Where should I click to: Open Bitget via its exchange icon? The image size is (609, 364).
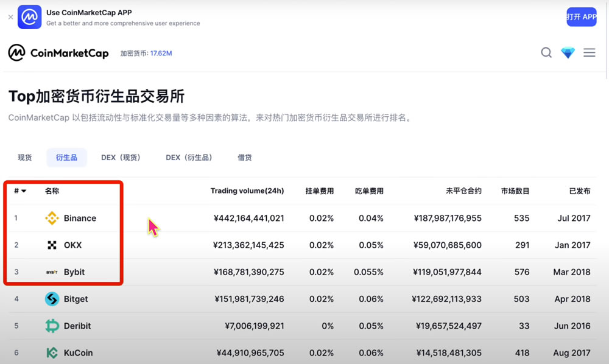click(52, 299)
